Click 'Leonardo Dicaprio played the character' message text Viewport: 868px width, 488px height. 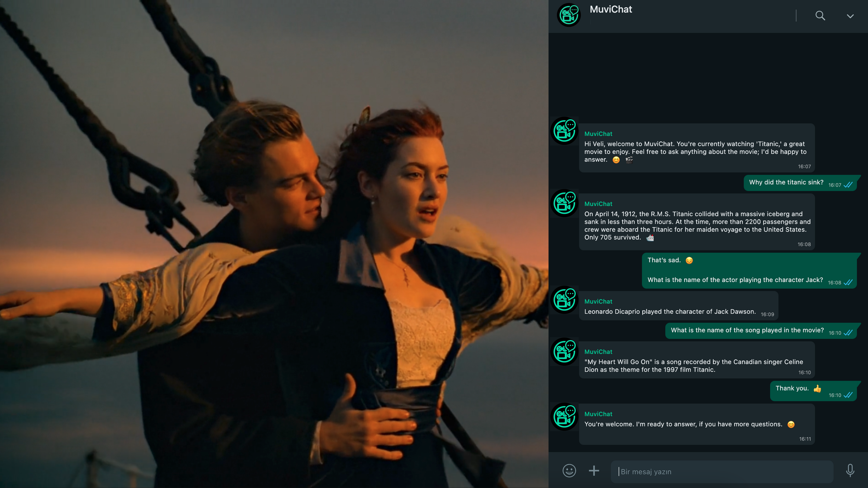coord(670,311)
